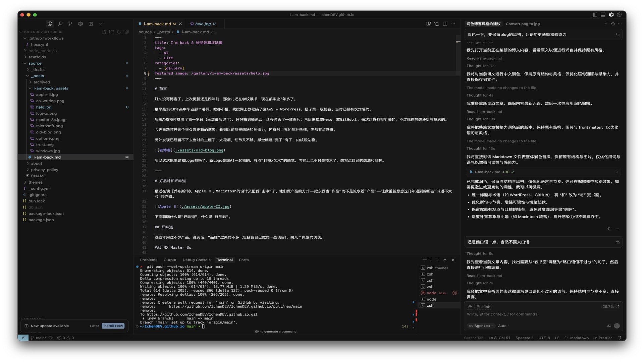
Task: Click the split editor right icon
Action: [x=445, y=24]
